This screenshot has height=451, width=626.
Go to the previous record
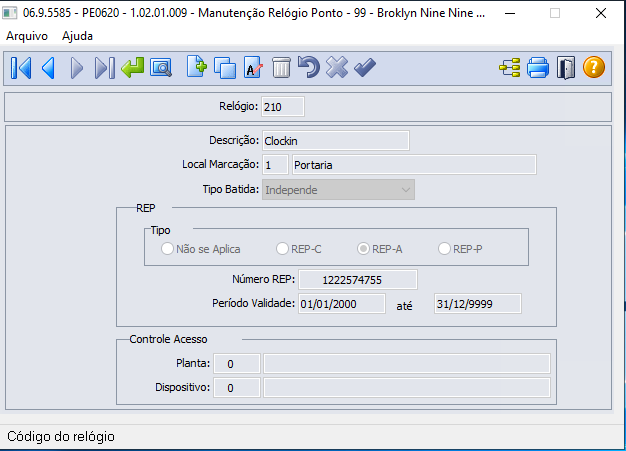pyautogui.click(x=49, y=68)
